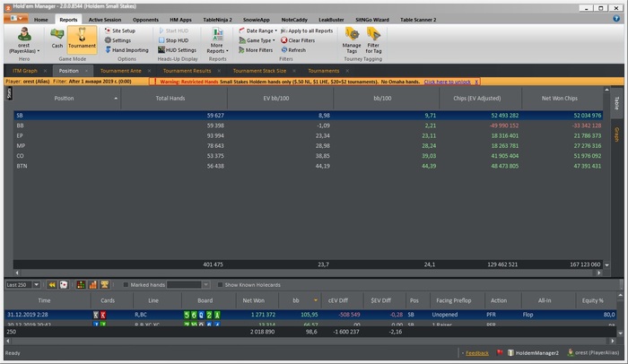Switch to Tournament Stack Size tab
This screenshot has height=364, width=628.
[x=259, y=71]
